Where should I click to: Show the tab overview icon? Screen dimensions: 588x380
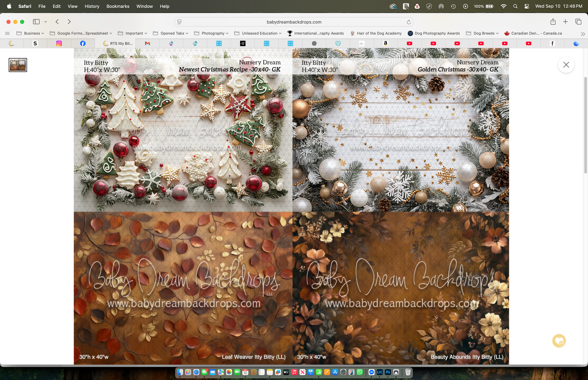pyautogui.click(x=578, y=22)
